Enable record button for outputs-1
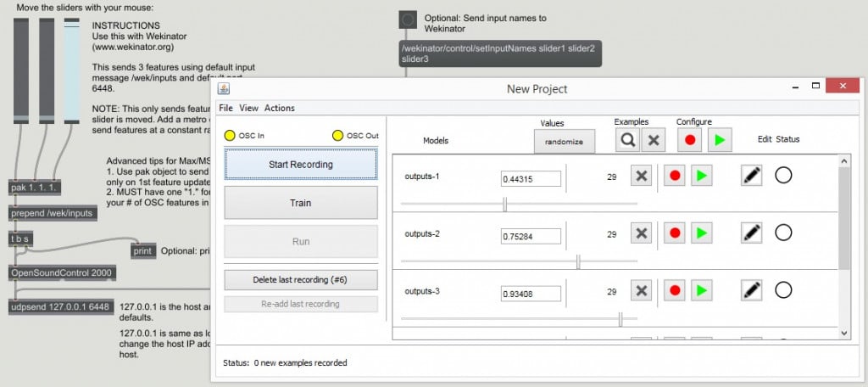868x387 pixels. [x=675, y=176]
